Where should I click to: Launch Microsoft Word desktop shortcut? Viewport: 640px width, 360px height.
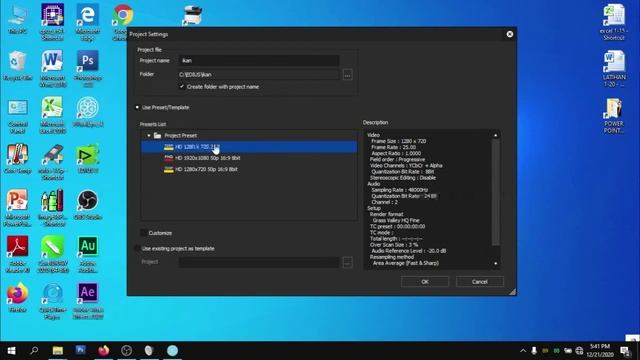52,68
